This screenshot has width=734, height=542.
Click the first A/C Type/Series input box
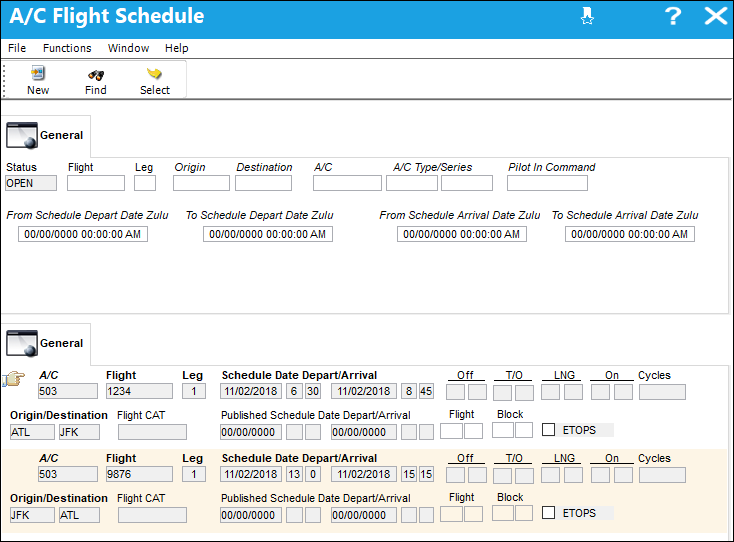coord(412,183)
